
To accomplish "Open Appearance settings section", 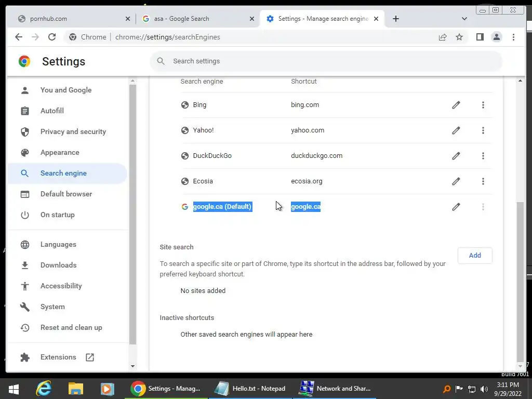I will [x=67, y=152].
